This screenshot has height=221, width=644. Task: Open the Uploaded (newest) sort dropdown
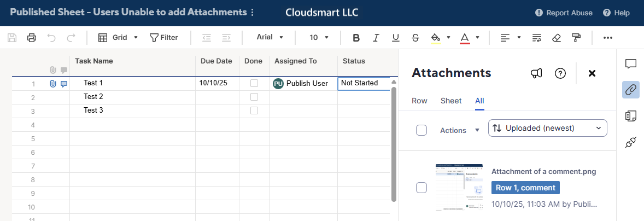tap(547, 128)
